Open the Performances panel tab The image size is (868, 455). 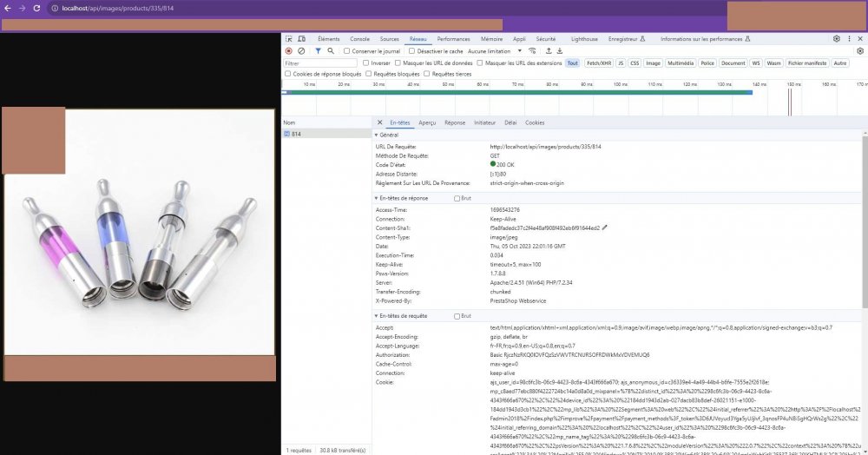453,39
